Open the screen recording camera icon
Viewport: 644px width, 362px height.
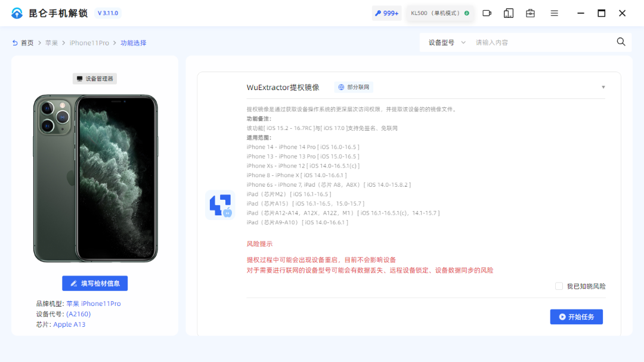(487, 13)
